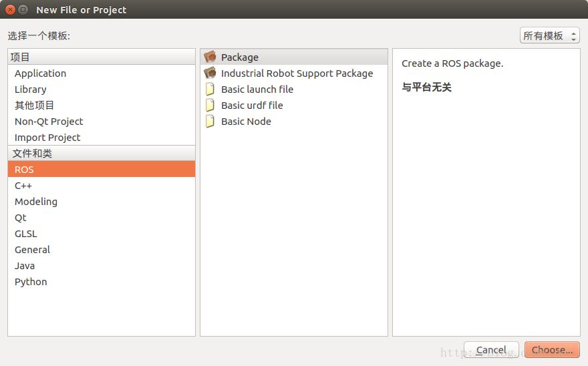Open the 所有模板 template filter dropdown
Screen dimensions: 588x366
tap(549, 35)
